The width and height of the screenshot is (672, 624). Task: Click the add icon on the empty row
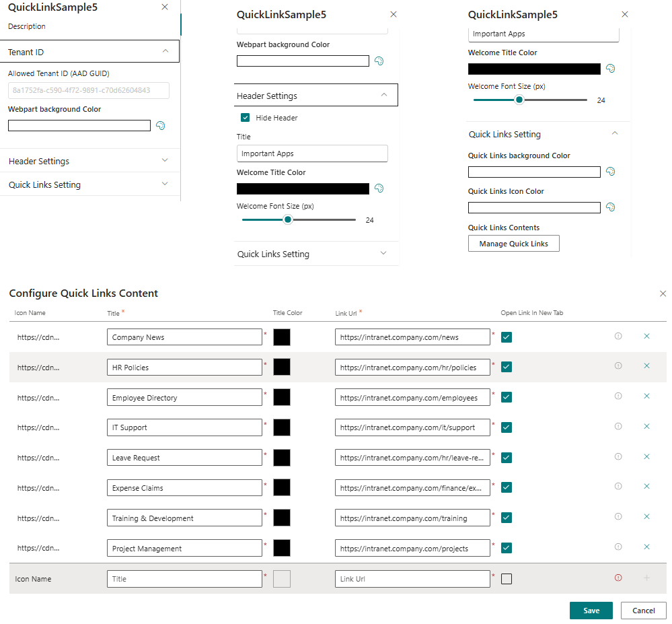(646, 578)
